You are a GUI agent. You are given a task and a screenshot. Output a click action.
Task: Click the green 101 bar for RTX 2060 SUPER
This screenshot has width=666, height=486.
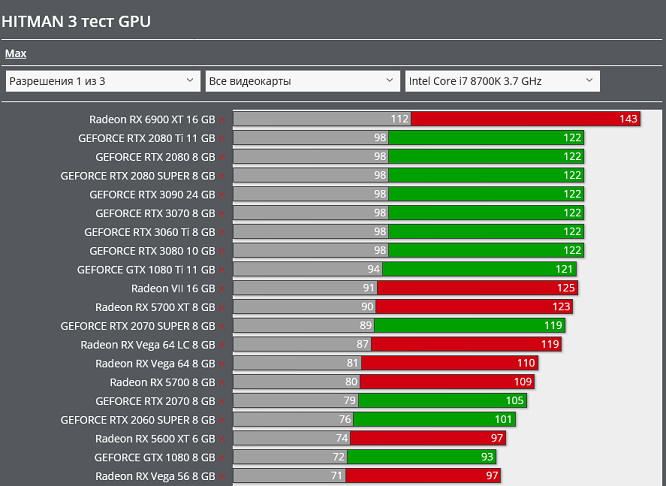click(434, 419)
